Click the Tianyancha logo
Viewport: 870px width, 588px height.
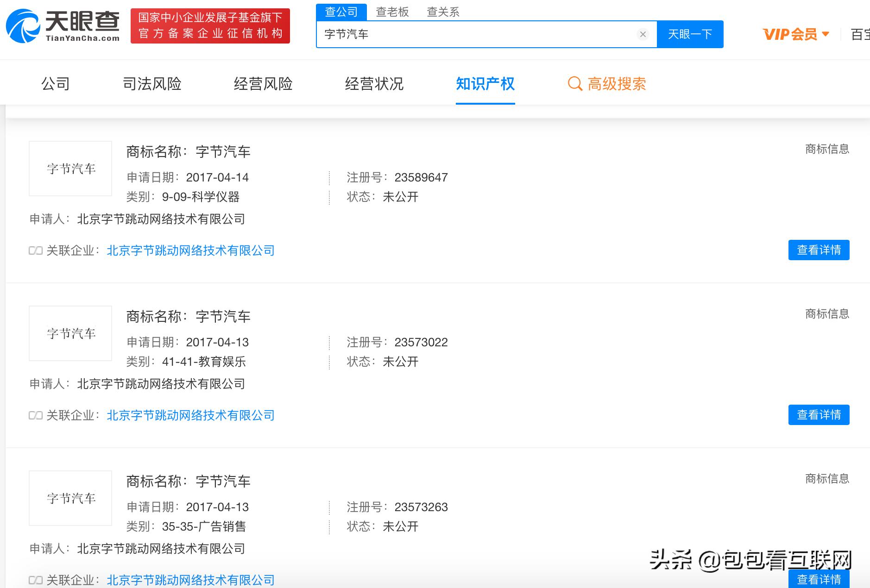click(x=63, y=26)
